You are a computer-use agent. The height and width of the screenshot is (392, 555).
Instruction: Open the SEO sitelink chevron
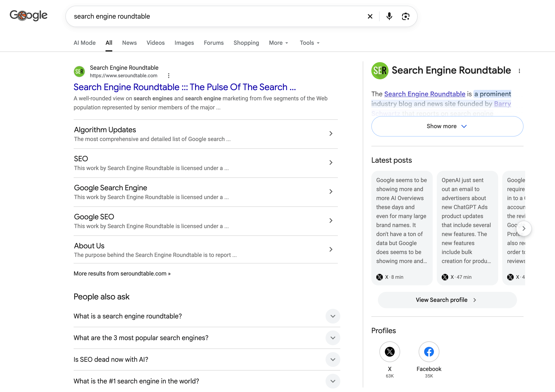coord(331,162)
